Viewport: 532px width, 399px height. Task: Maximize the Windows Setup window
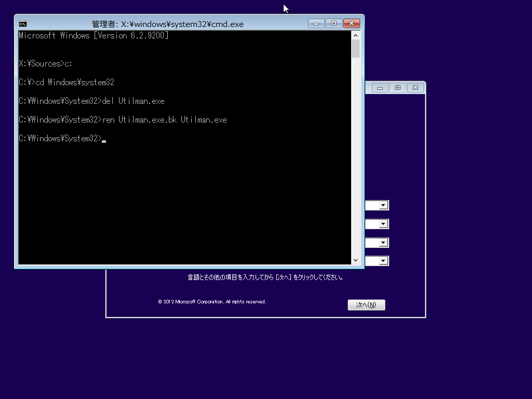pyautogui.click(x=397, y=88)
